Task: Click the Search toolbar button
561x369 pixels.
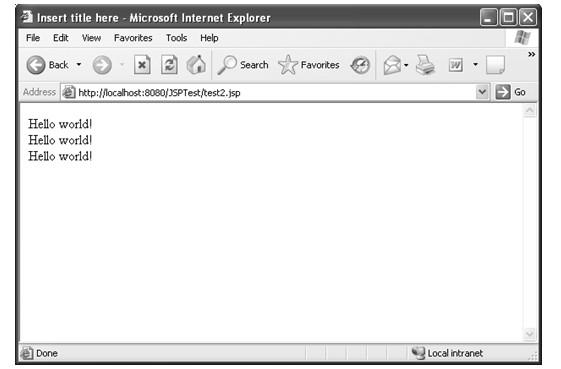Action: tap(243, 65)
